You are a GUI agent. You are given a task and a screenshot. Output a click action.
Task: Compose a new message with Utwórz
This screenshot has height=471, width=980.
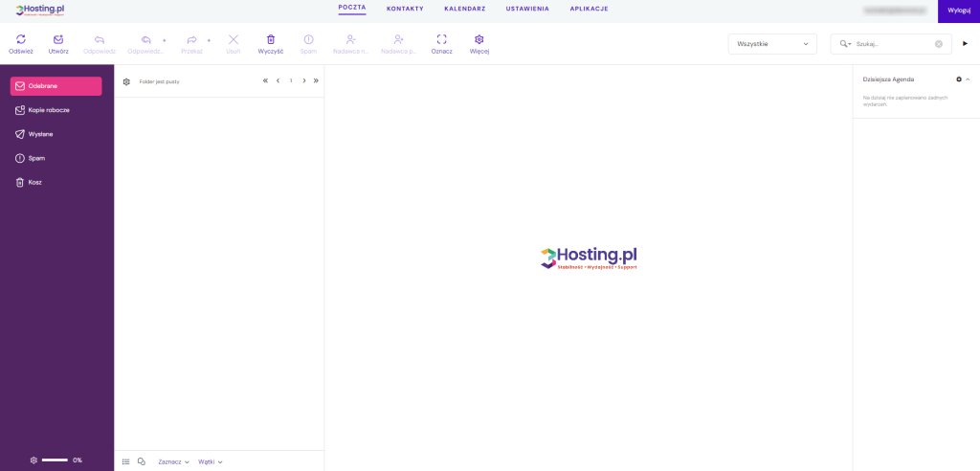pyautogui.click(x=58, y=39)
